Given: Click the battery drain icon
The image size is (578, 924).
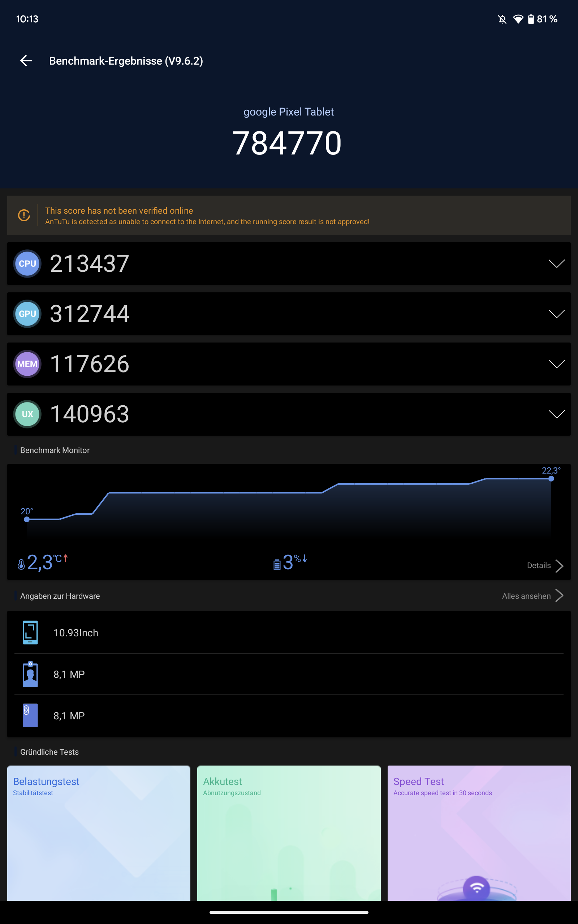Looking at the screenshot, I should coord(277,565).
